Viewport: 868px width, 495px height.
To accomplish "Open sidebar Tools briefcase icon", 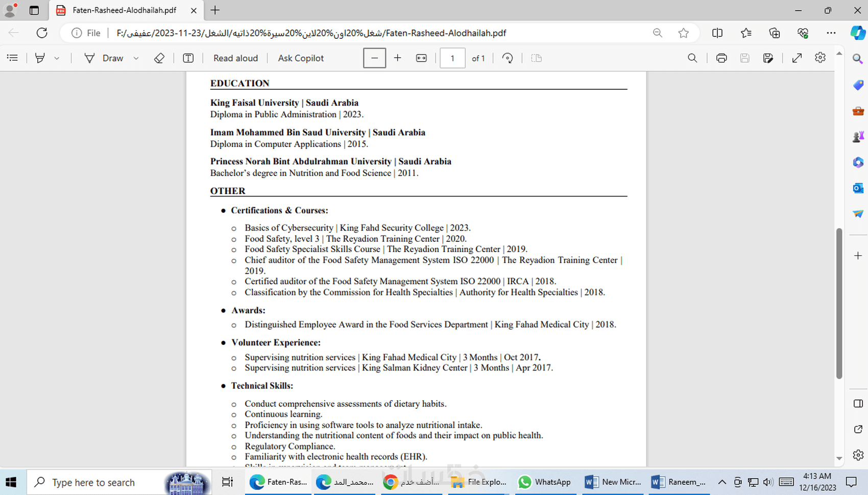I will point(858,111).
